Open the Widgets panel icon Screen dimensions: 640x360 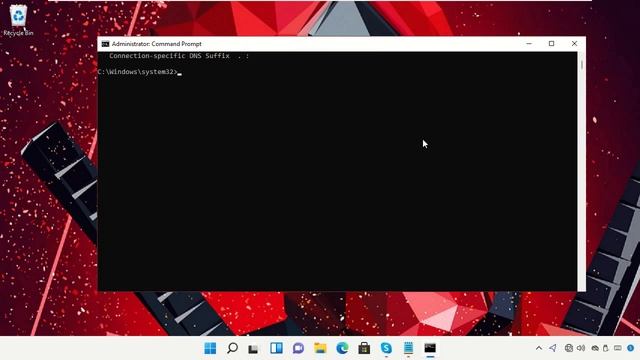pos(276,348)
